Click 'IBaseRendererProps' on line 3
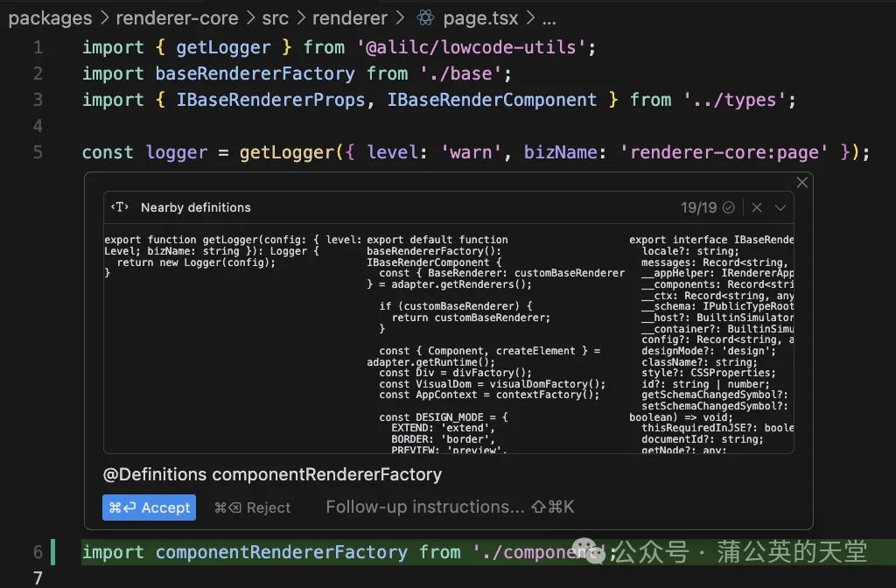This screenshot has width=896, height=588. [270, 100]
